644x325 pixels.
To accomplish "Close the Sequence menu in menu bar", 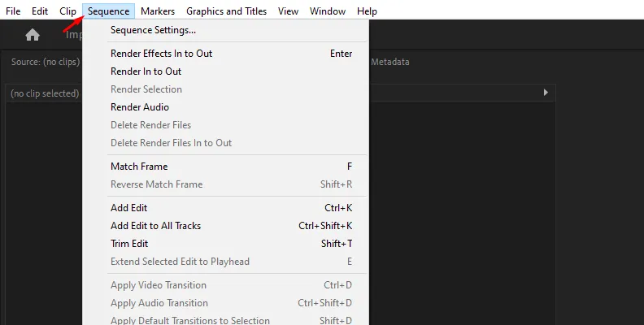I will coord(108,11).
